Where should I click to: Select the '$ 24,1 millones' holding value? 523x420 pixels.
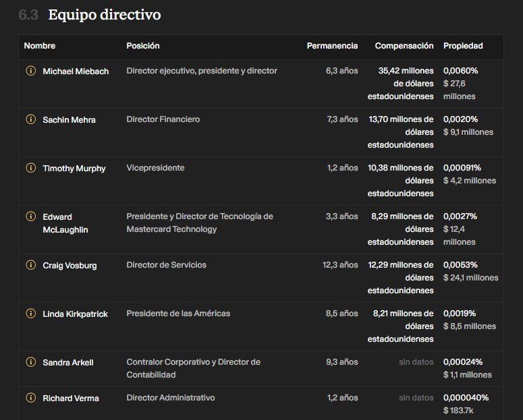(x=471, y=278)
